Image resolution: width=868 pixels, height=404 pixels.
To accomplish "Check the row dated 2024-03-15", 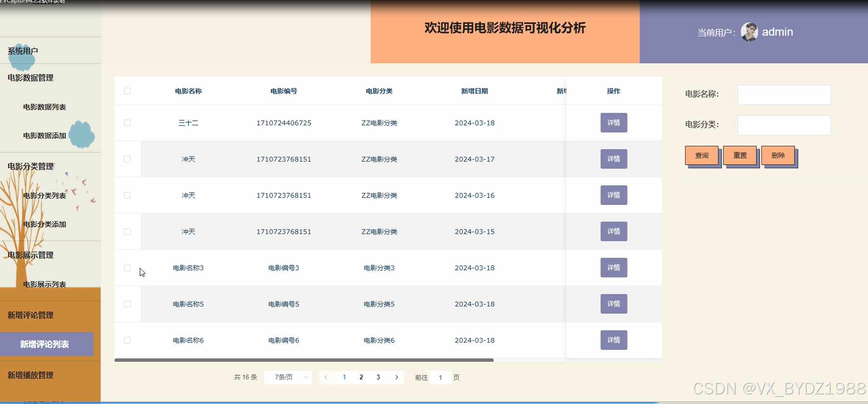I will [x=127, y=232].
